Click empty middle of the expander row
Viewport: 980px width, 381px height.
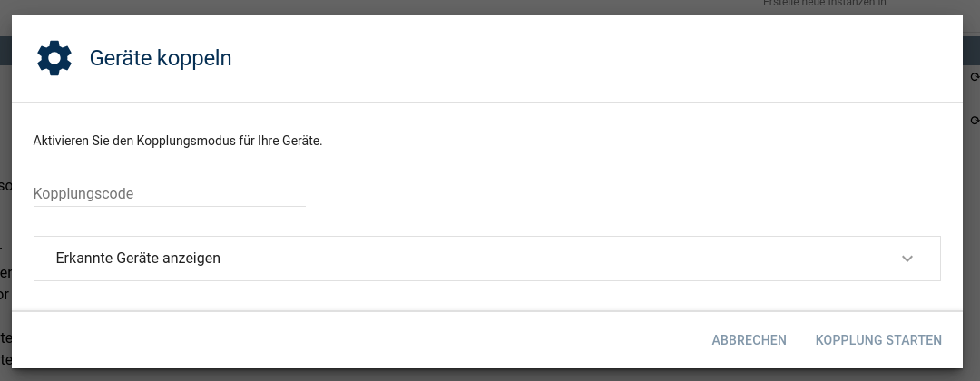[x=544, y=259]
